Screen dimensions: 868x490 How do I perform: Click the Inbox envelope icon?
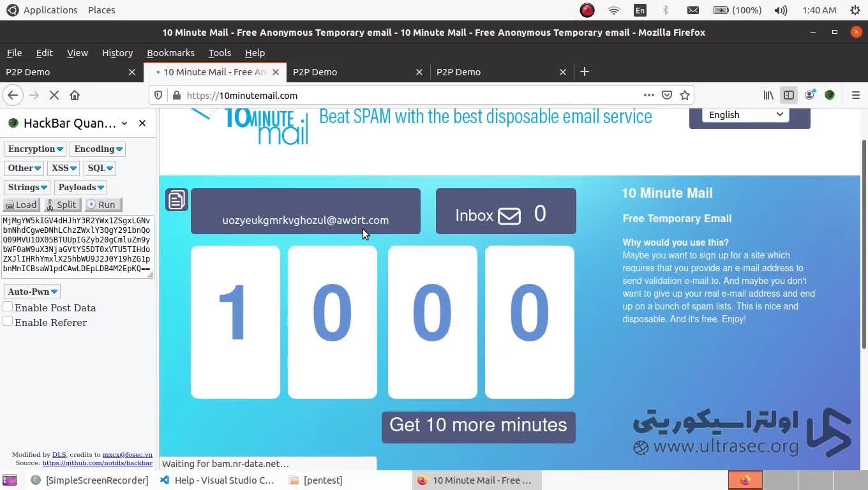click(x=509, y=216)
